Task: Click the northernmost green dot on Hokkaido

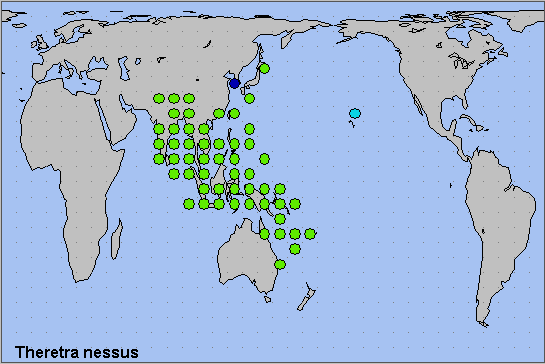Action: [x=265, y=68]
